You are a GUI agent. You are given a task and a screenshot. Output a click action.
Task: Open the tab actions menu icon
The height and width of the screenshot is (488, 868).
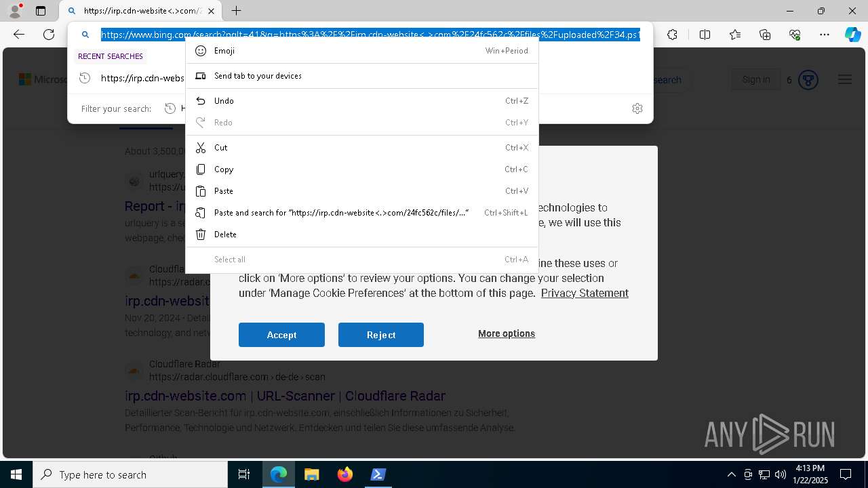click(x=41, y=11)
